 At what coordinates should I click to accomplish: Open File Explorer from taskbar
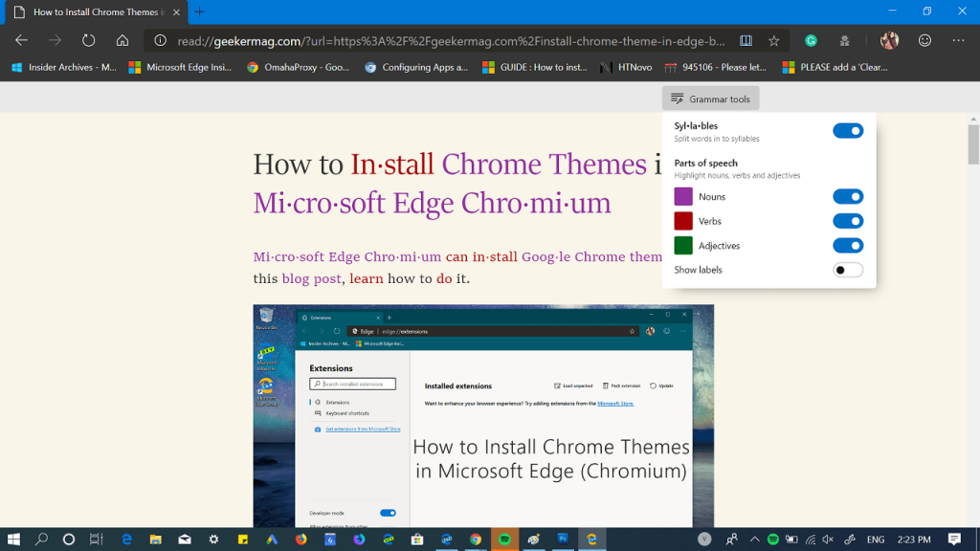[155, 540]
